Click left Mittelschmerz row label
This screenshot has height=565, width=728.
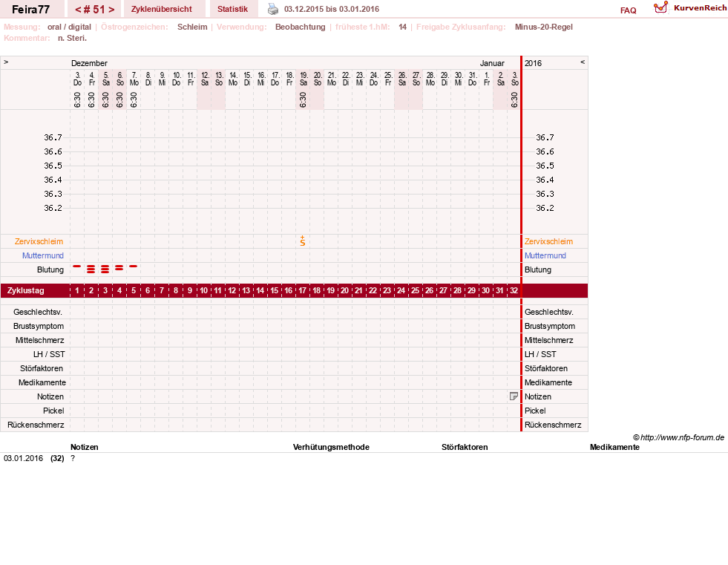pyautogui.click(x=40, y=340)
